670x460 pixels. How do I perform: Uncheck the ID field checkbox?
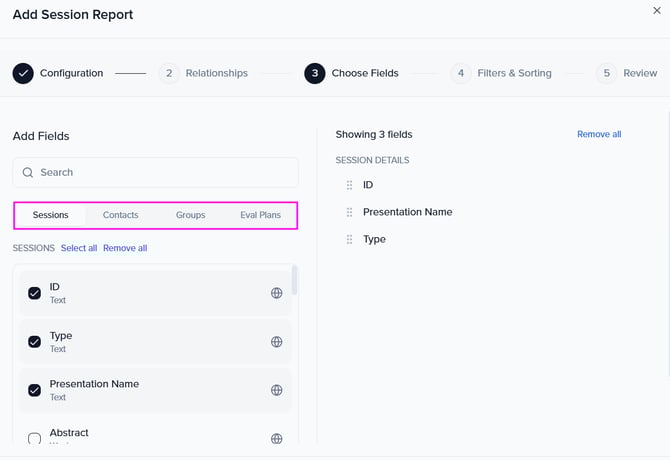(35, 293)
